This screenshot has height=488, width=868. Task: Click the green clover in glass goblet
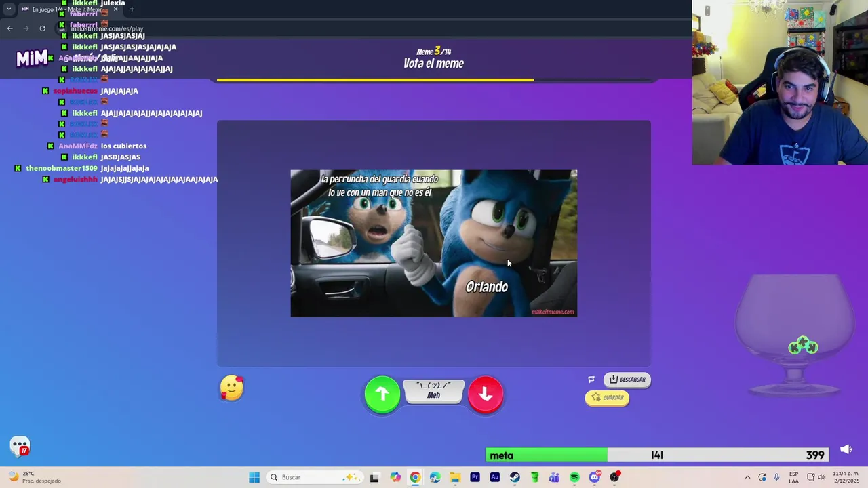click(803, 346)
